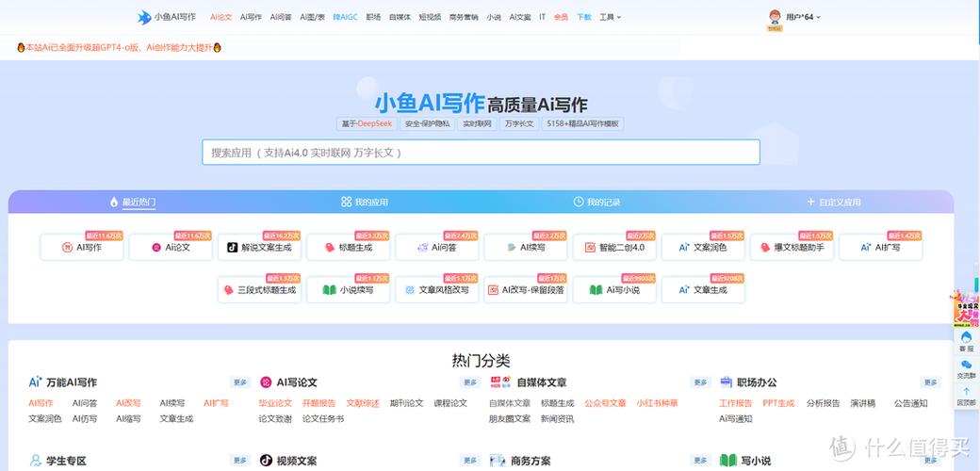
Task: Click the 5158+精品AI写作模板 tag
Action: (x=582, y=123)
